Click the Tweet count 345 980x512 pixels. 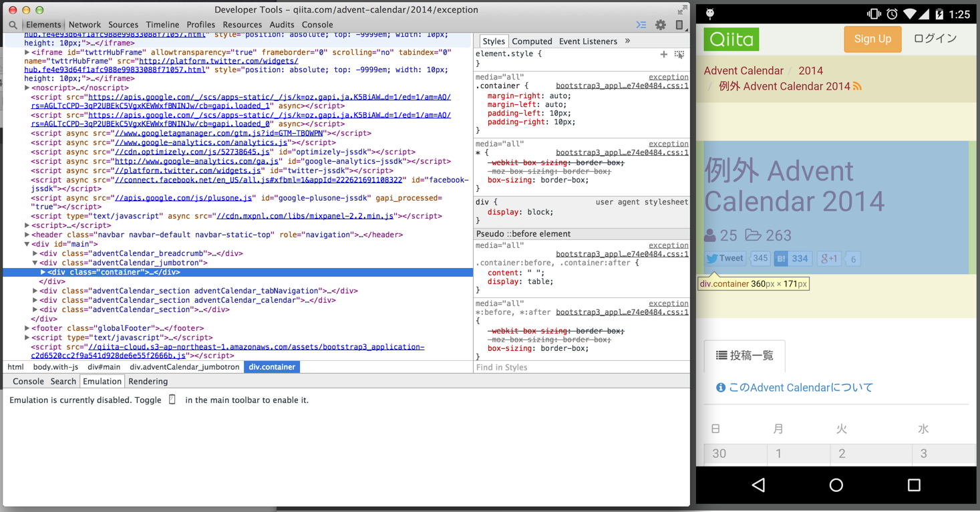pos(760,259)
